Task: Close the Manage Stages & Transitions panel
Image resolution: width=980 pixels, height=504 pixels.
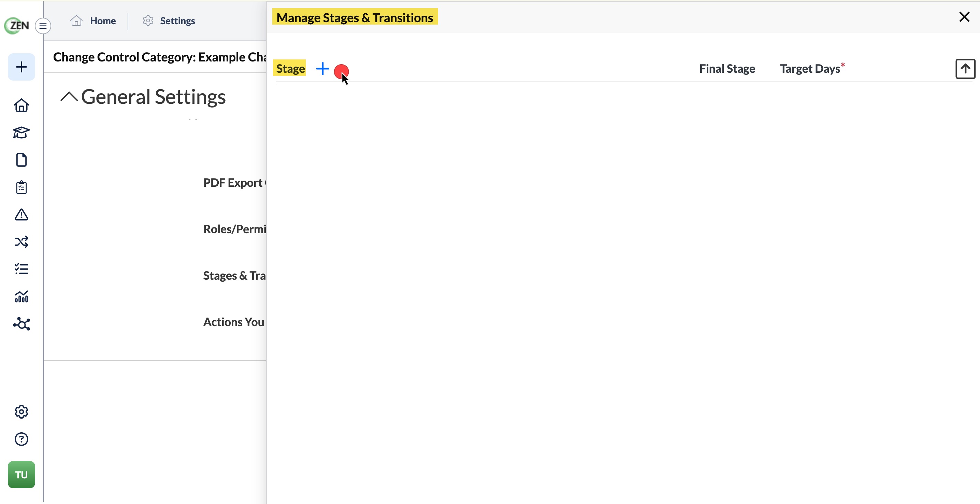Action: pyautogui.click(x=964, y=17)
